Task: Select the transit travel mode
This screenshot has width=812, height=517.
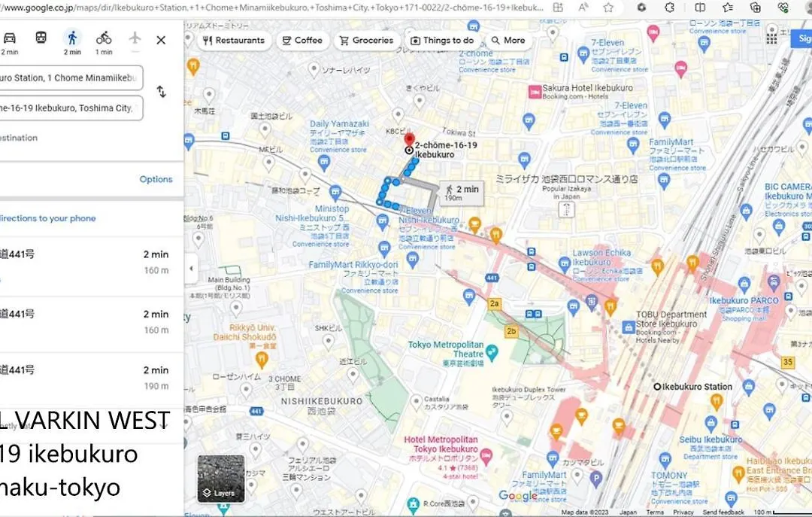Action: pos(41,38)
